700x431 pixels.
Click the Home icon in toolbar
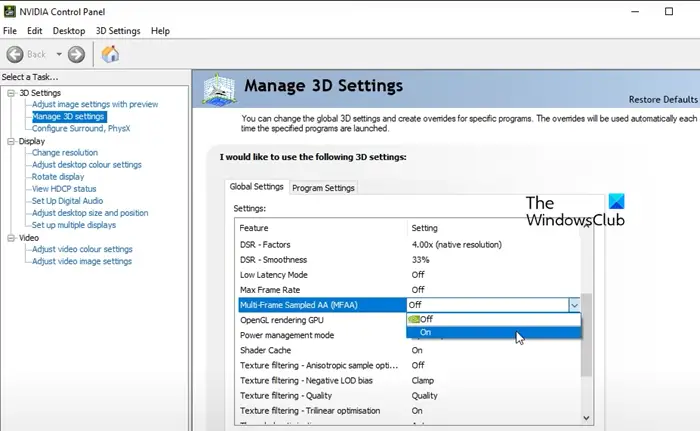tap(110, 54)
